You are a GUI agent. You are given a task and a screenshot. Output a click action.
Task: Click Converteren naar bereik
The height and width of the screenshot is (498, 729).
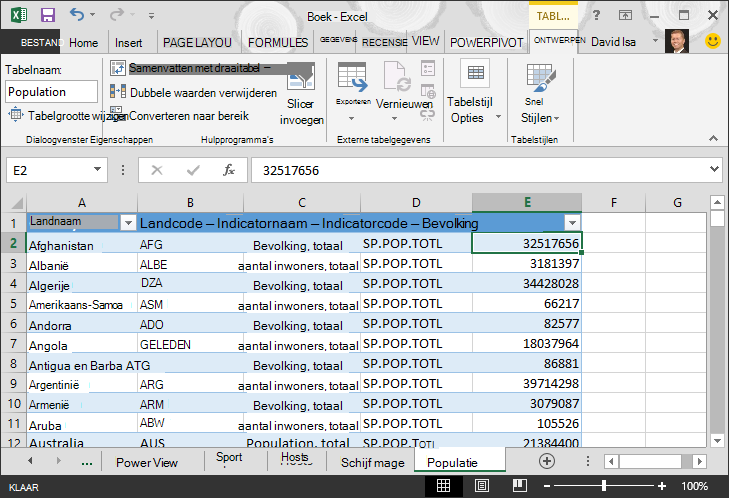[x=180, y=115]
